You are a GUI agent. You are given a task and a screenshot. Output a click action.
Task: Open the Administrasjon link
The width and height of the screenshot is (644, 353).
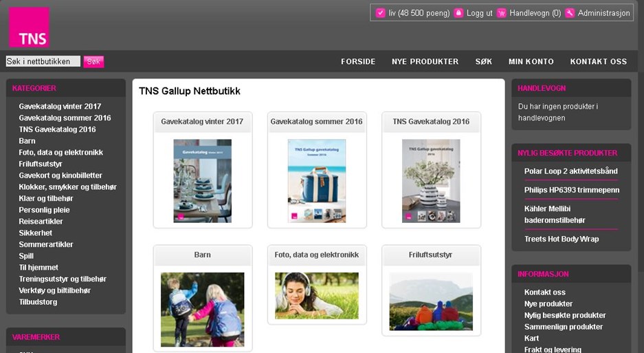coord(603,13)
